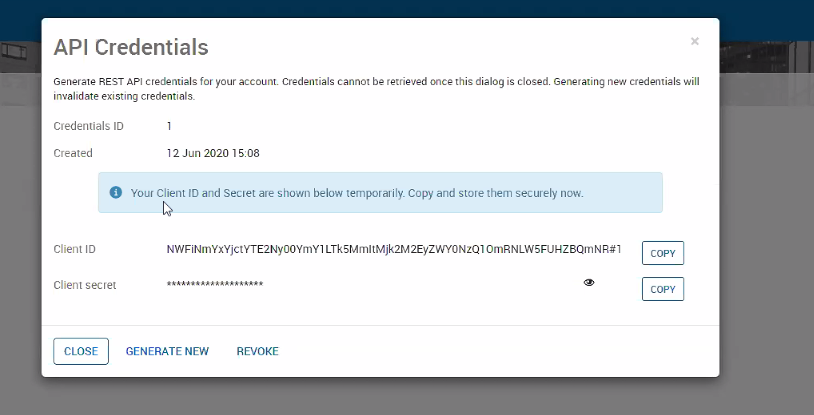This screenshot has width=814, height=415.
Task: Click the Credentials ID field label
Action: coord(88,126)
